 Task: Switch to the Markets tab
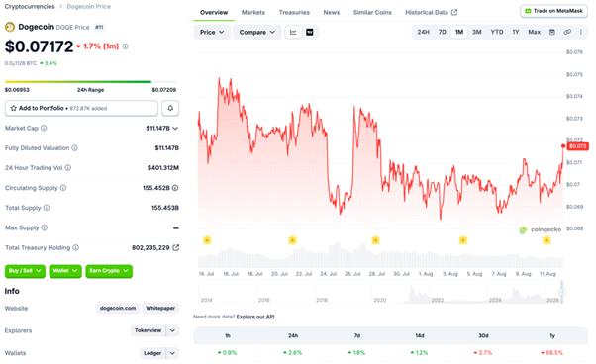point(253,13)
